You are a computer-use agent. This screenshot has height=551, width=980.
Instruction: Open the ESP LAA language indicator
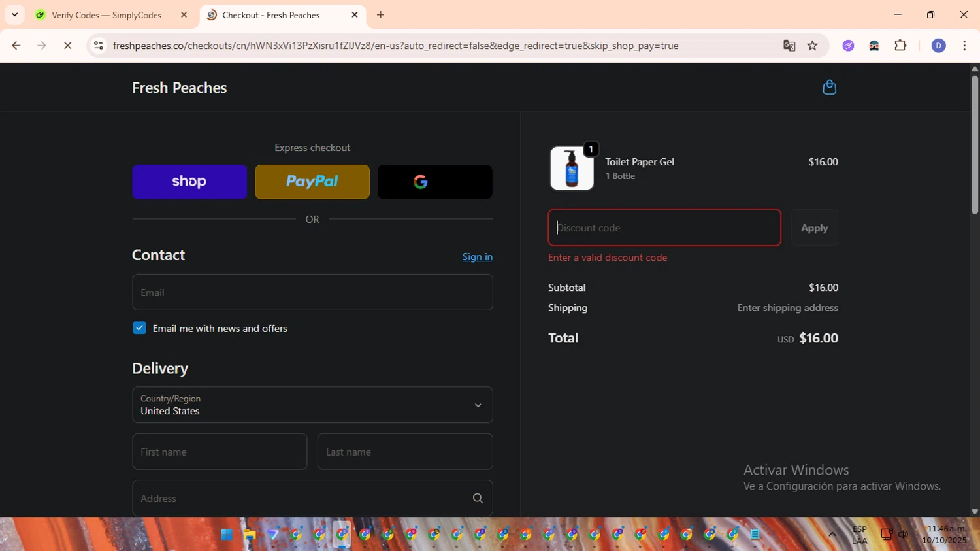(x=860, y=535)
